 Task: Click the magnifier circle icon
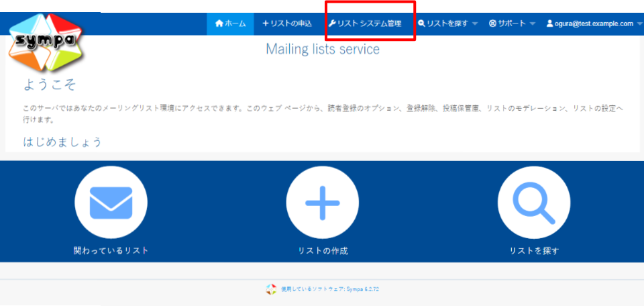click(x=534, y=203)
